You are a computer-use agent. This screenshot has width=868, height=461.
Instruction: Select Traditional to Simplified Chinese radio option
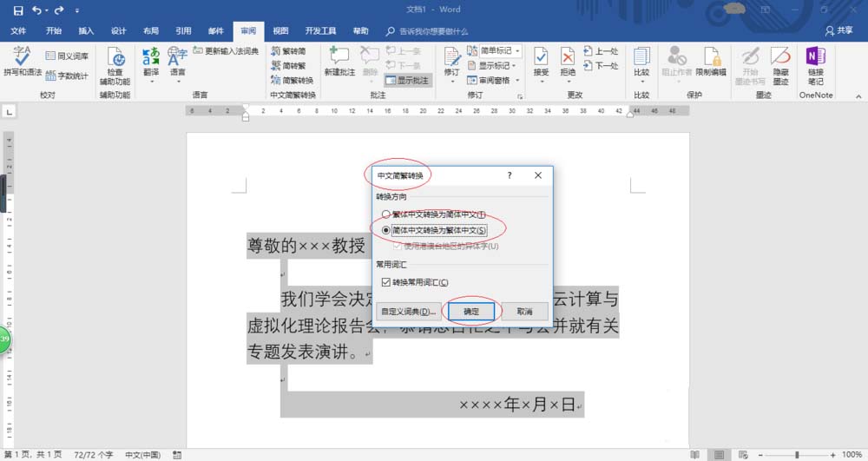386,214
